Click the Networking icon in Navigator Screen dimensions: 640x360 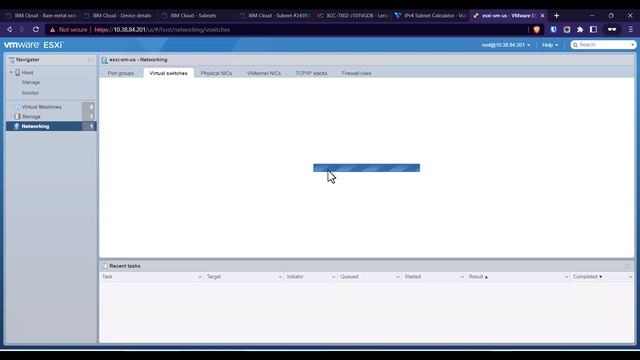(17, 127)
